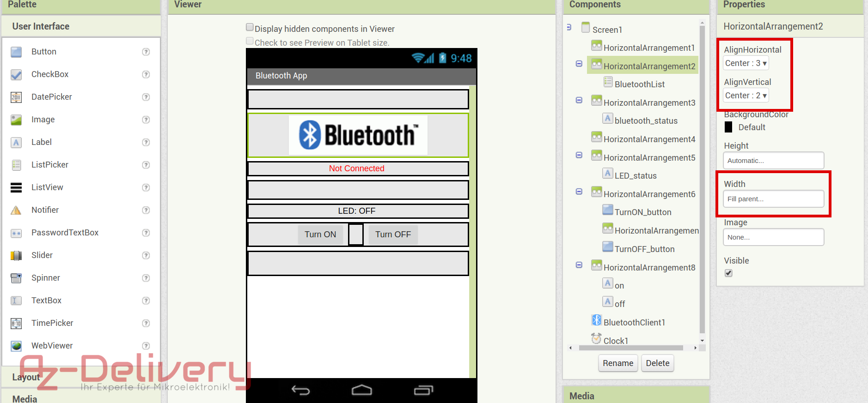Click the components vertical scrollbar

click(x=702, y=179)
